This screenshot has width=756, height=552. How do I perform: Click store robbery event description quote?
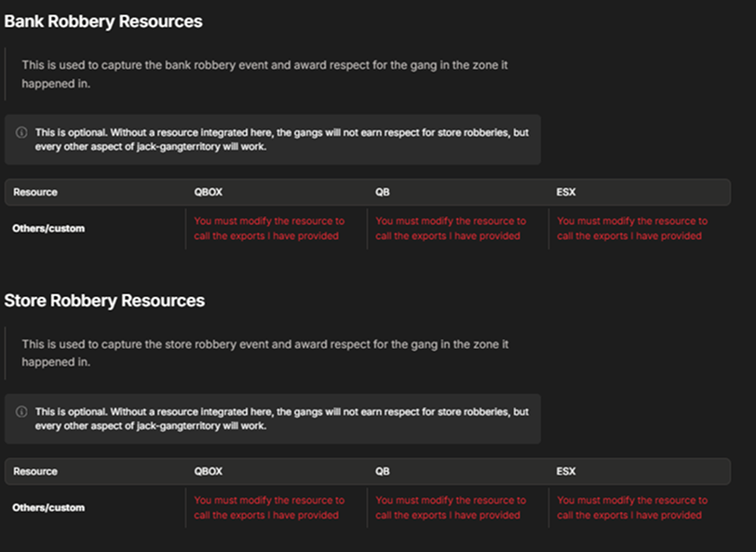click(x=265, y=353)
